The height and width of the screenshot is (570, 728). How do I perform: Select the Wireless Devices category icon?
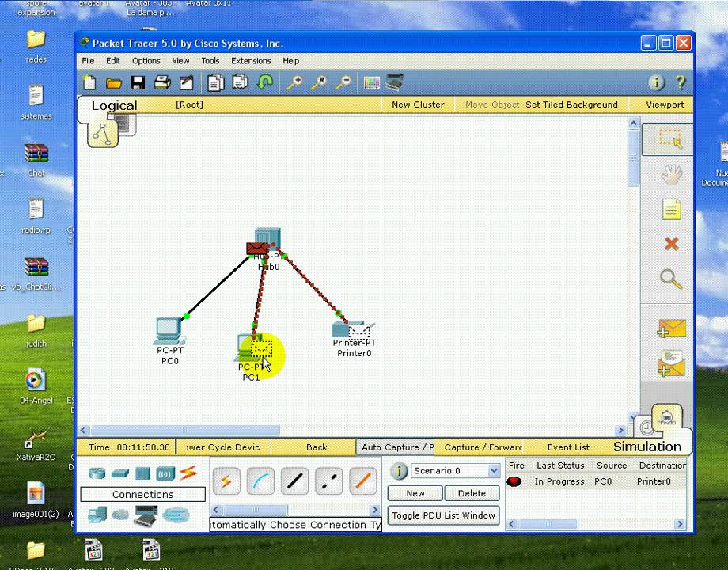click(x=165, y=473)
